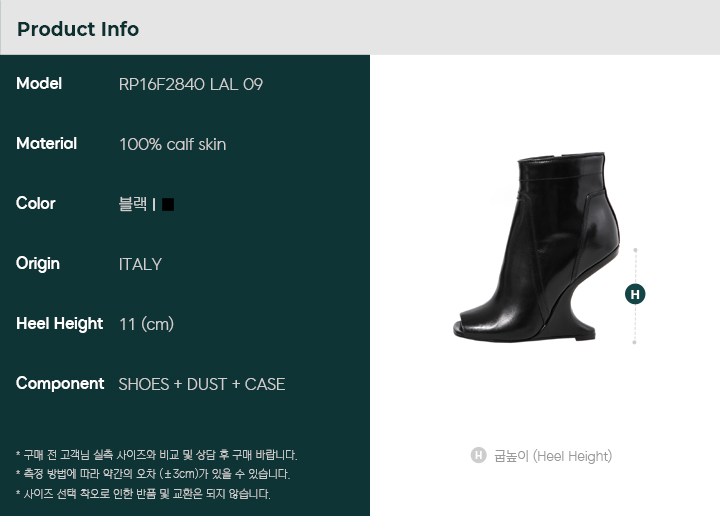Click the 블랙 color name text

pos(133,204)
